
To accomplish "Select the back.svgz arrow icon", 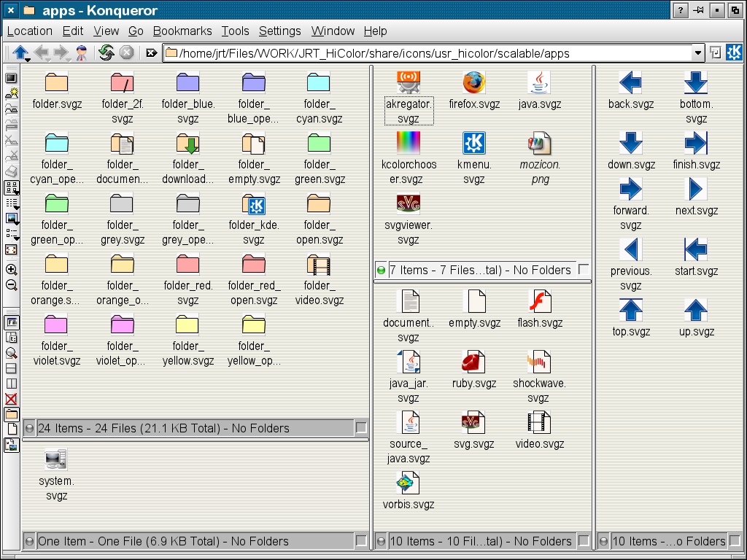I will click(630, 82).
